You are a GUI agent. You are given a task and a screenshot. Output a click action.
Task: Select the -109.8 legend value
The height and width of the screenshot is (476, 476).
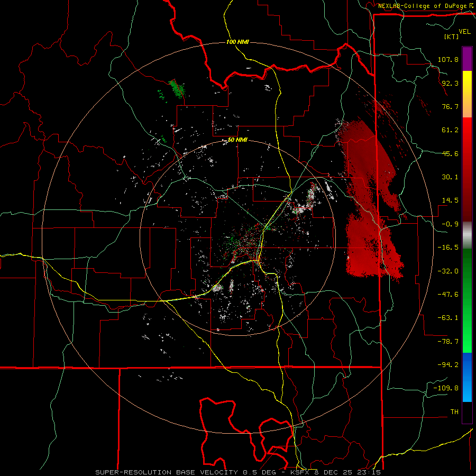[446, 388]
